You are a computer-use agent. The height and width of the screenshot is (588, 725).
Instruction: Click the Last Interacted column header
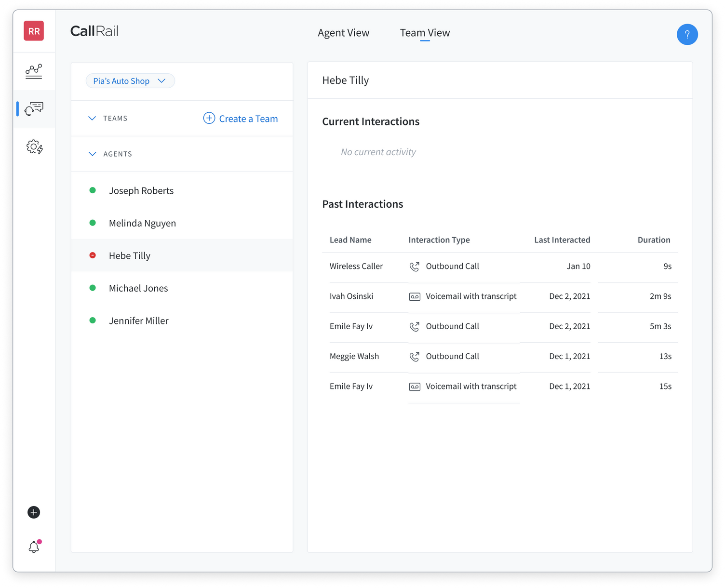click(x=562, y=240)
